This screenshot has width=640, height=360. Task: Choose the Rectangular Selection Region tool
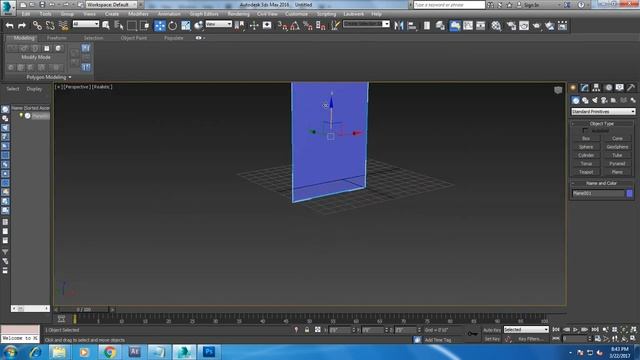pos(132,26)
